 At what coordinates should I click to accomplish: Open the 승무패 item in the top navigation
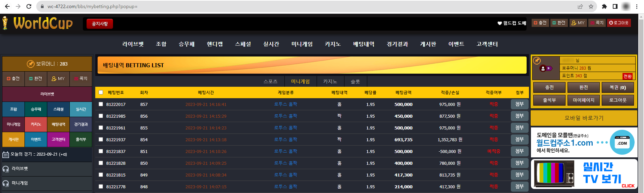186,44
